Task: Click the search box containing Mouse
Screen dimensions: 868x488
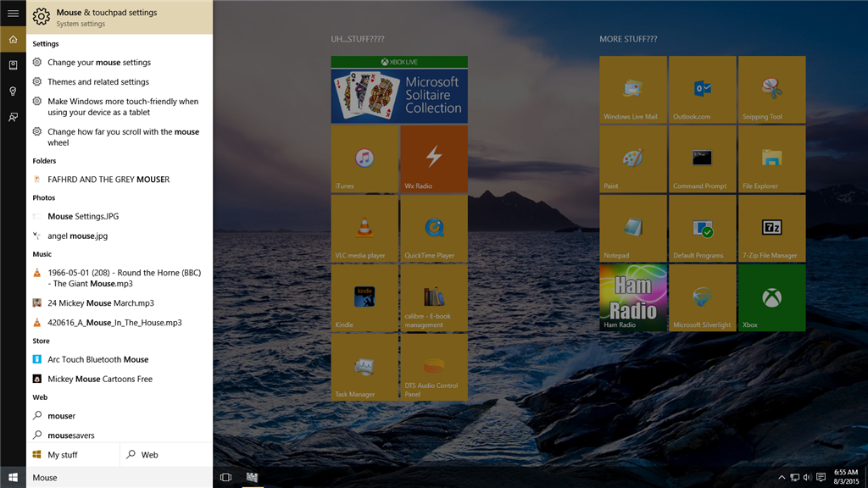Action: 120,478
